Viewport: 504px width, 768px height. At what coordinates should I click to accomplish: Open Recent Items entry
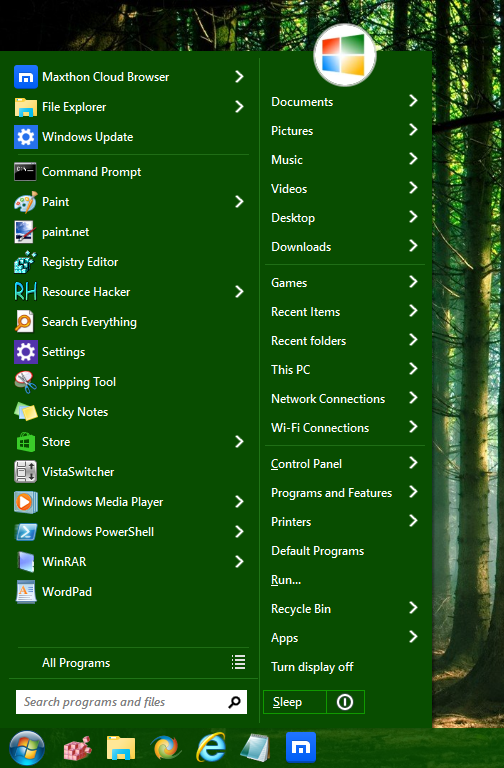pyautogui.click(x=345, y=312)
